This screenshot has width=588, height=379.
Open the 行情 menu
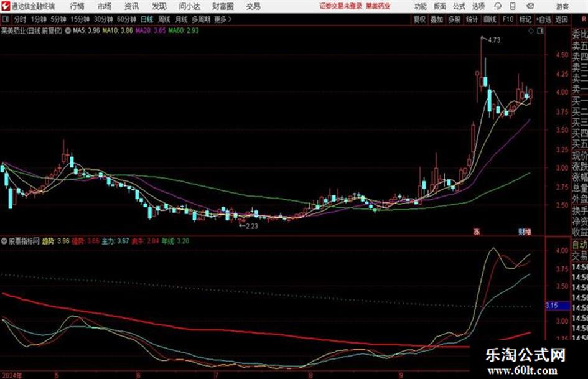tap(77, 6)
